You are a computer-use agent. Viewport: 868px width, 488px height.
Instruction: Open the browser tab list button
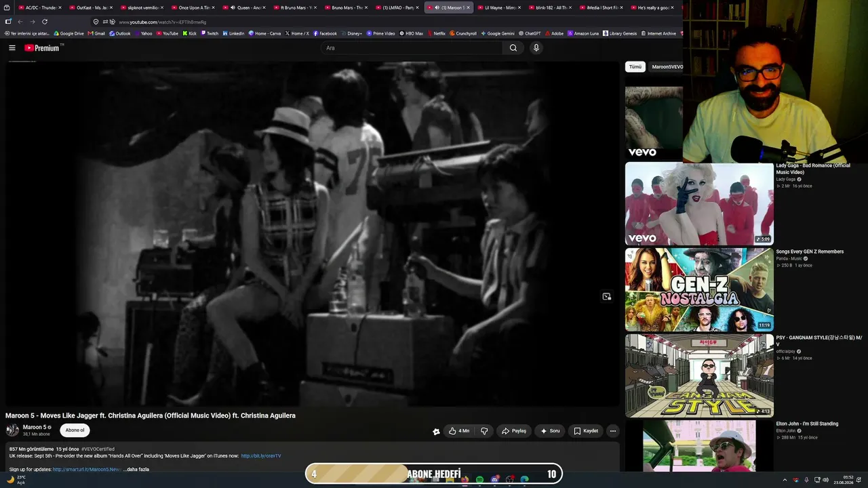point(7,7)
